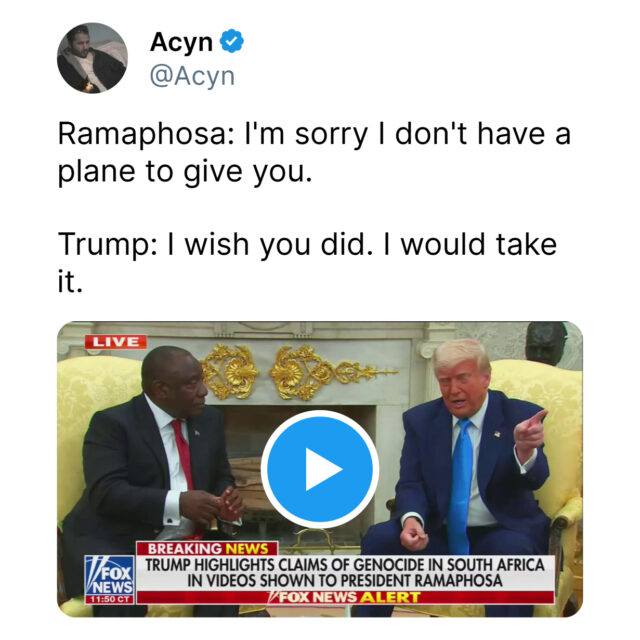Play the embedded Fox News video
This screenshot has width=640, height=640.
tap(320, 469)
